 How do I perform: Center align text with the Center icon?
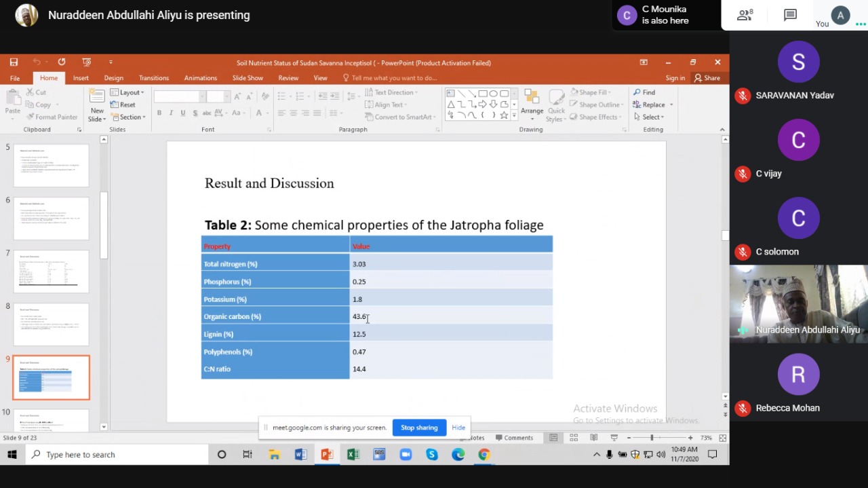point(293,113)
